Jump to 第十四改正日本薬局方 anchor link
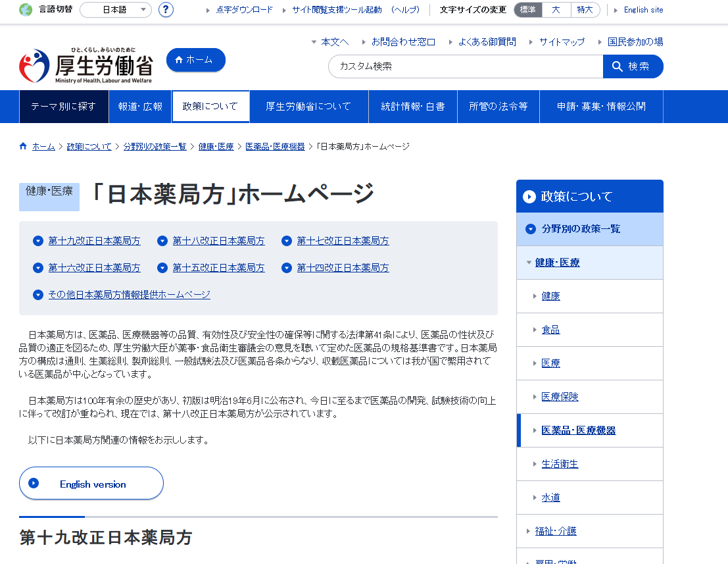 [343, 268]
